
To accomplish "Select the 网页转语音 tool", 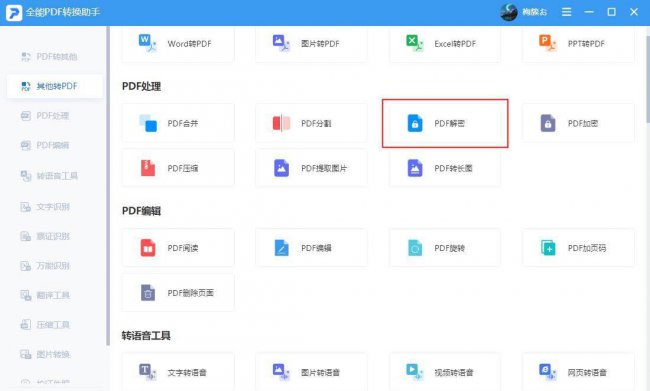I will point(578,372).
